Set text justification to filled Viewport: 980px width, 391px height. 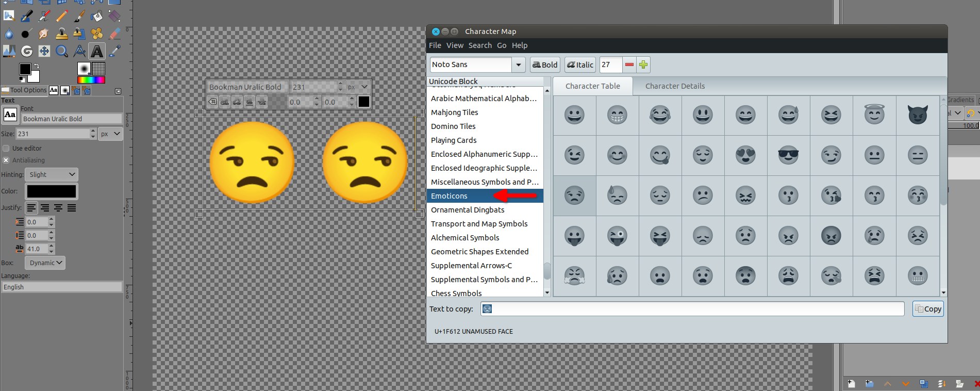[72, 208]
